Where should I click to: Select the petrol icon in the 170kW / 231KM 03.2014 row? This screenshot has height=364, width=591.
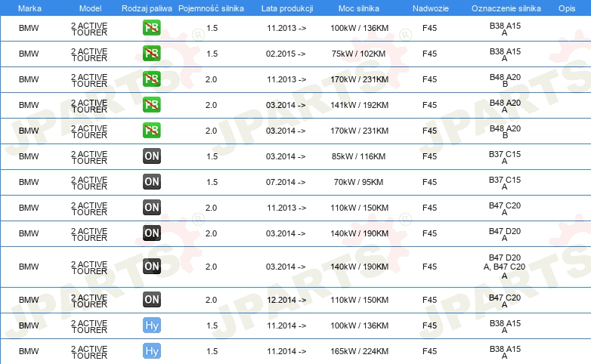(151, 130)
